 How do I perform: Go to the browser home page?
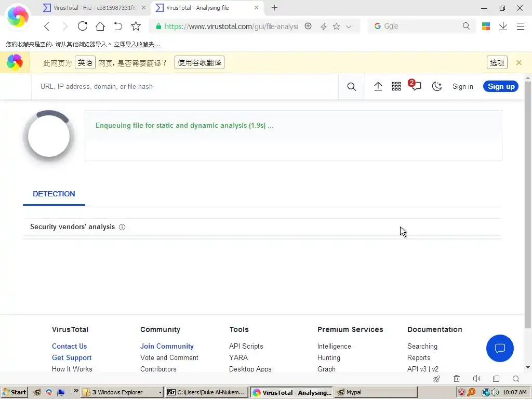pos(100,26)
